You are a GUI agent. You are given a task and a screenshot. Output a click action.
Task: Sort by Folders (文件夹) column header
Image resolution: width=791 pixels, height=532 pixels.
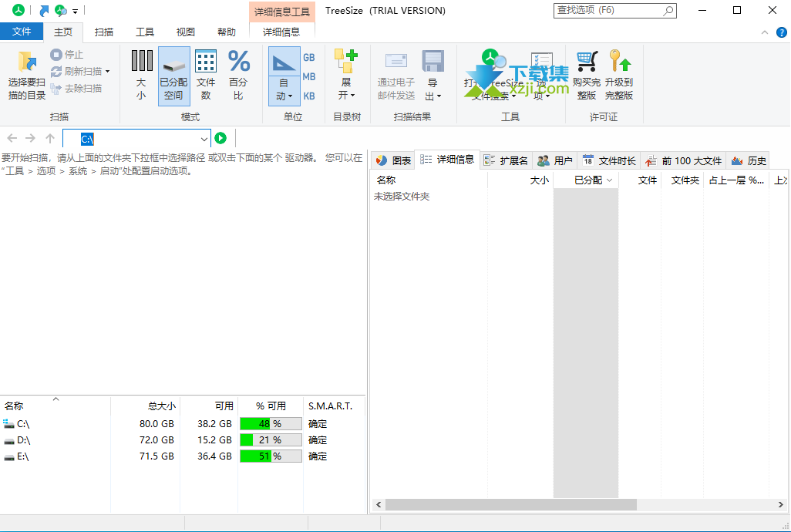coord(682,180)
